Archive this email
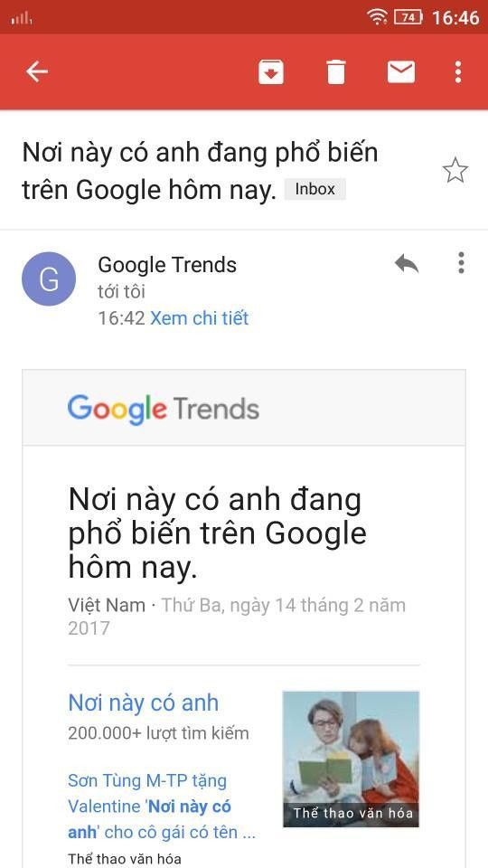Image resolution: width=488 pixels, height=868 pixels. [271, 72]
